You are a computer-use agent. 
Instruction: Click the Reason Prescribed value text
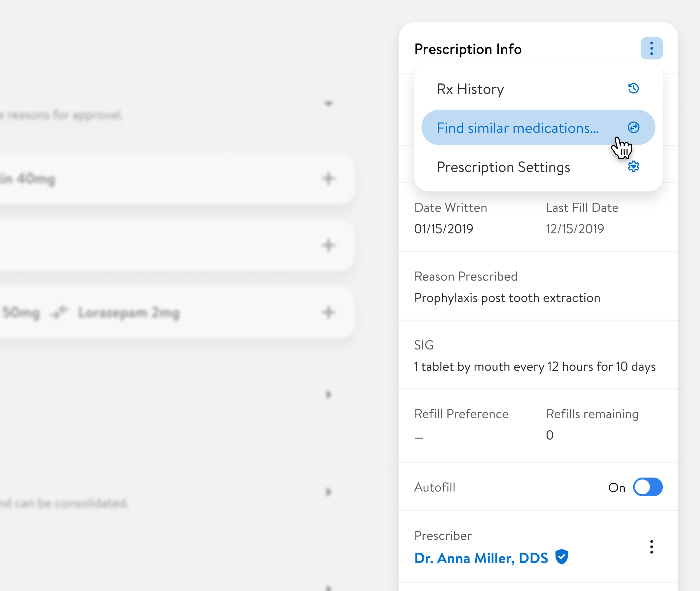pyautogui.click(x=507, y=298)
